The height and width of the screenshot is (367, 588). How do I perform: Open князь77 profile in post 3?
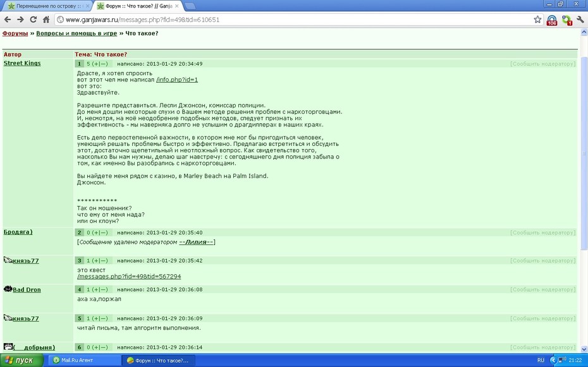[x=26, y=261]
